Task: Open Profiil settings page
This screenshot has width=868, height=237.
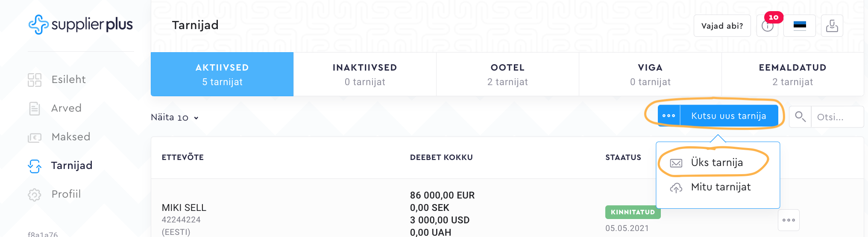Action: [66, 194]
